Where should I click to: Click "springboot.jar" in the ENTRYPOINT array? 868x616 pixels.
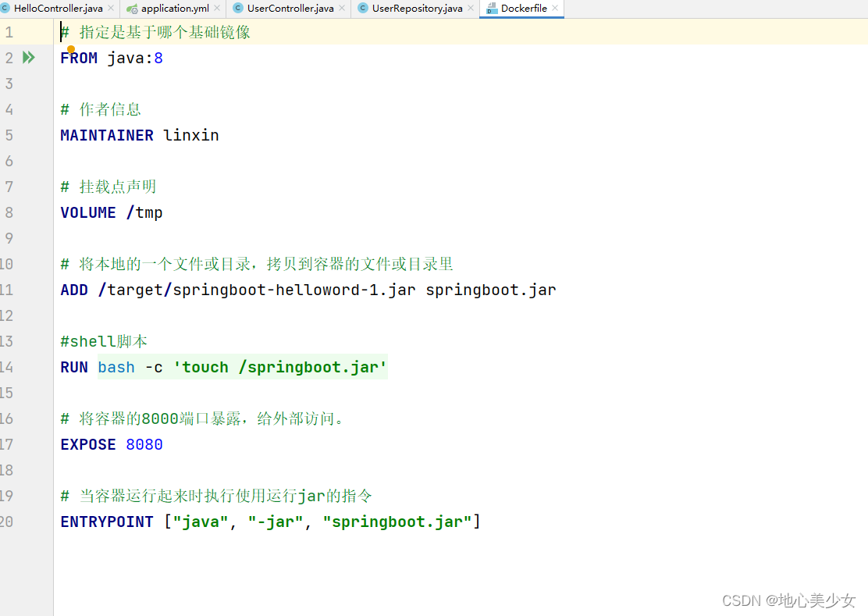coord(397,522)
